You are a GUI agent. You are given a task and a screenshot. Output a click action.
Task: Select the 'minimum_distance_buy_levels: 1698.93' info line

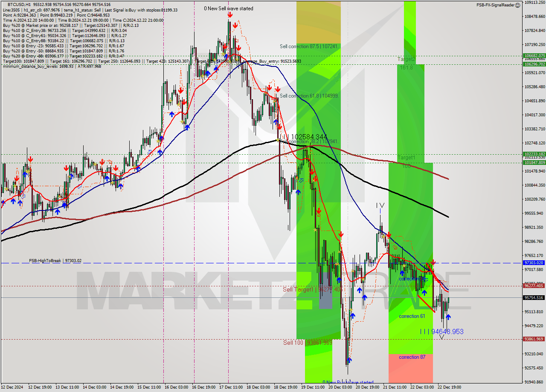pos(52,66)
